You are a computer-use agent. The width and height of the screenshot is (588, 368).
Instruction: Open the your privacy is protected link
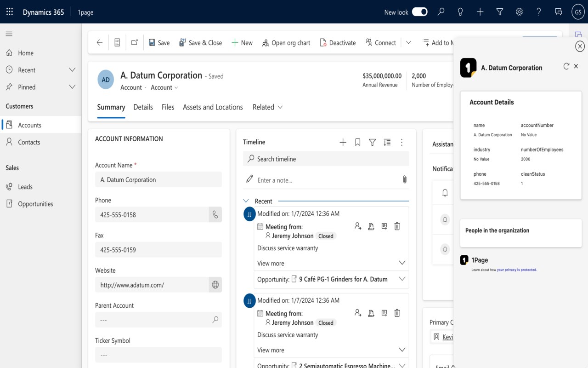click(x=517, y=270)
